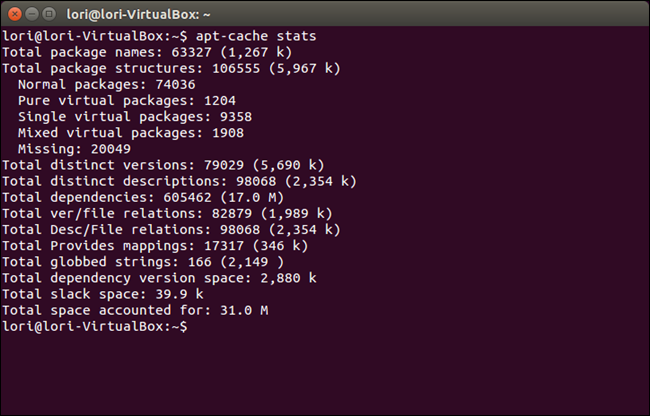
Task: Click 'Total space accounted for: 31.0 M' line
Action: (x=135, y=310)
